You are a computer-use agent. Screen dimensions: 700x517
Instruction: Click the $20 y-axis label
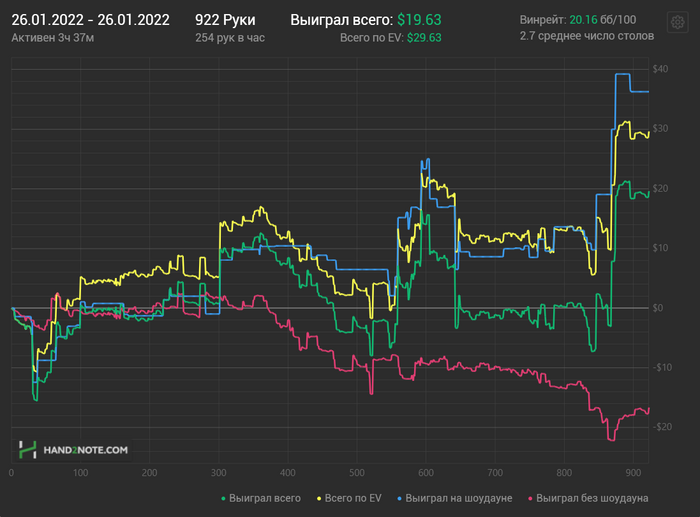coord(660,188)
